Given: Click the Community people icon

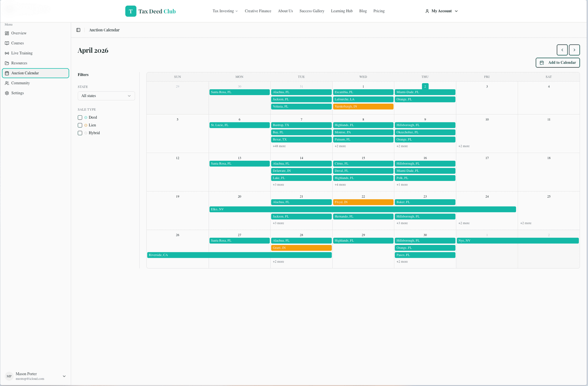Looking at the screenshot, I should (x=7, y=83).
